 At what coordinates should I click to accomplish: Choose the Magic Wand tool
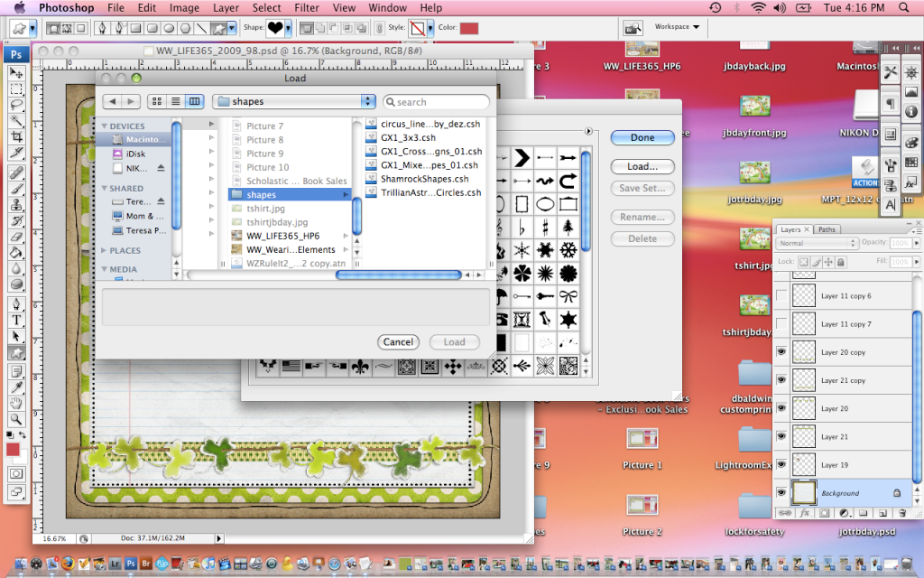click(x=16, y=121)
